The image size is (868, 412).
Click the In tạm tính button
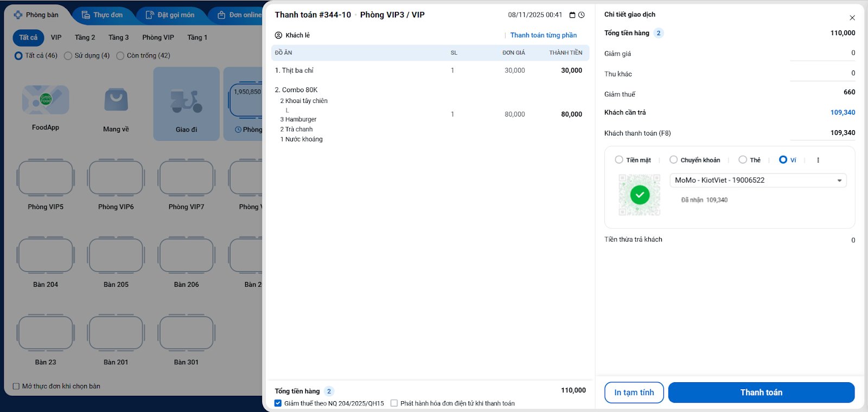click(634, 392)
